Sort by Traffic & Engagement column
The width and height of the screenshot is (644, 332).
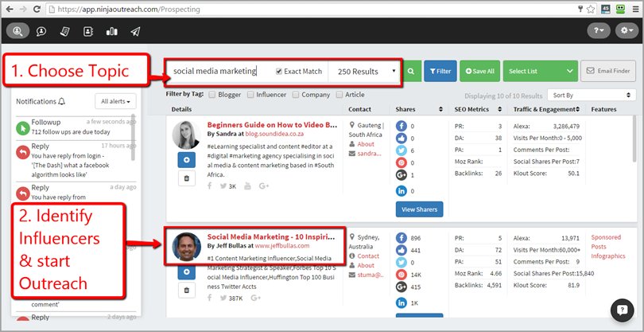[x=577, y=109]
